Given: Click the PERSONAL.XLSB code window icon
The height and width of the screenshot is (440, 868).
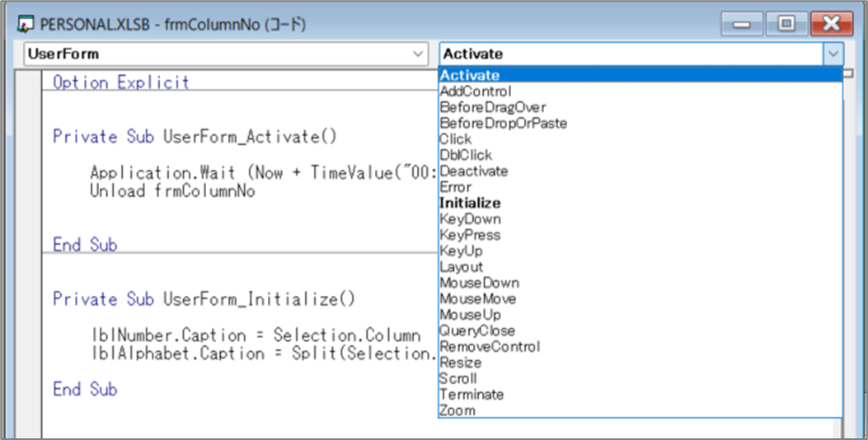Looking at the screenshot, I should pos(26,25).
